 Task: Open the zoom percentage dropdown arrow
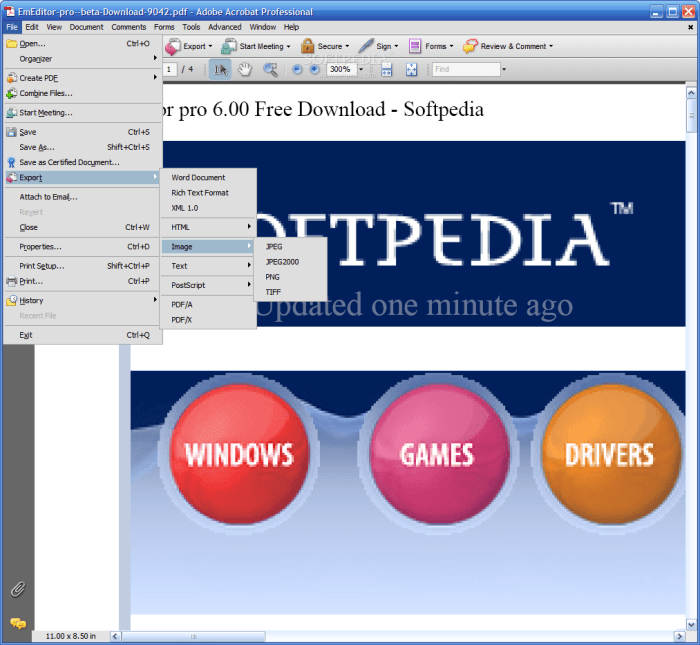tap(361, 70)
